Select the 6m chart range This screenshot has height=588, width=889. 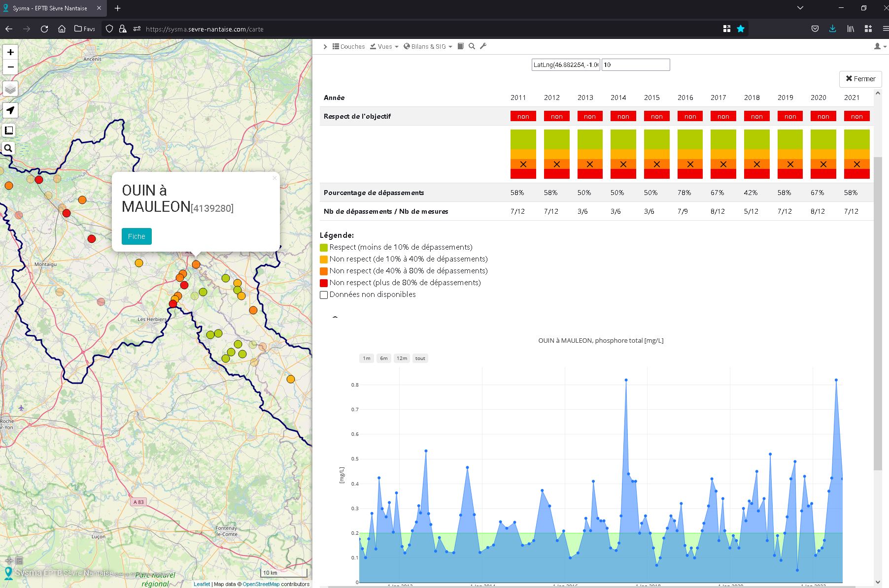pos(383,359)
